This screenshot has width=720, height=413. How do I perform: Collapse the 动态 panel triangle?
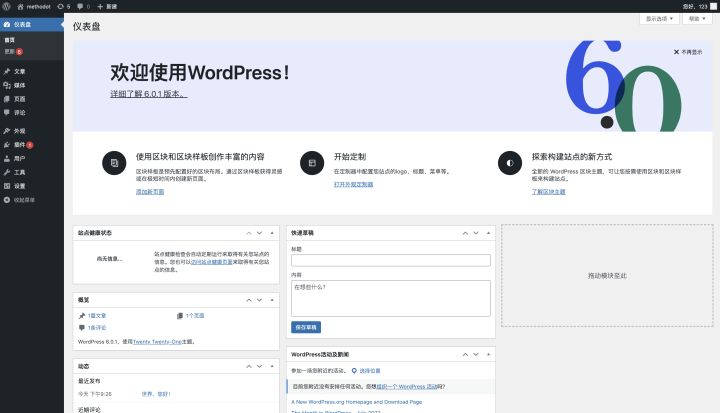[x=272, y=366]
